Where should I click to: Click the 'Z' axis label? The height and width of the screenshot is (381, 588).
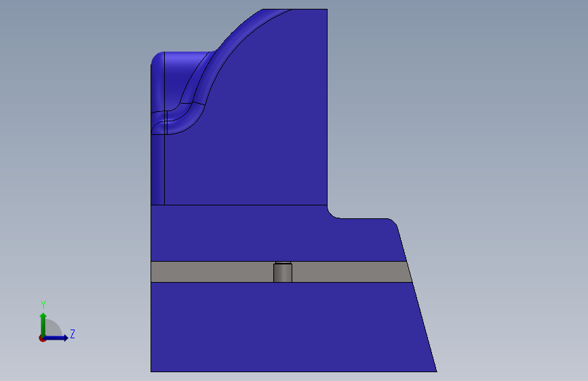point(73,334)
